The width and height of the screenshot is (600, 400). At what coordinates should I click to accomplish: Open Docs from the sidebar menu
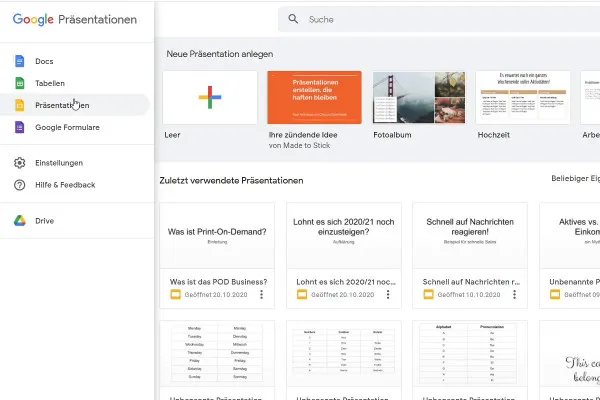tap(75, 61)
